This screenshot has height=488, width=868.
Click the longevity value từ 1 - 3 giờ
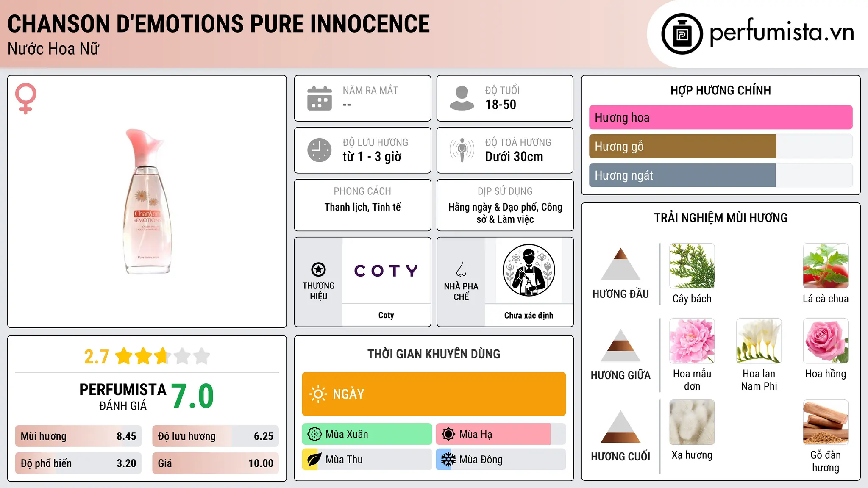tap(372, 157)
